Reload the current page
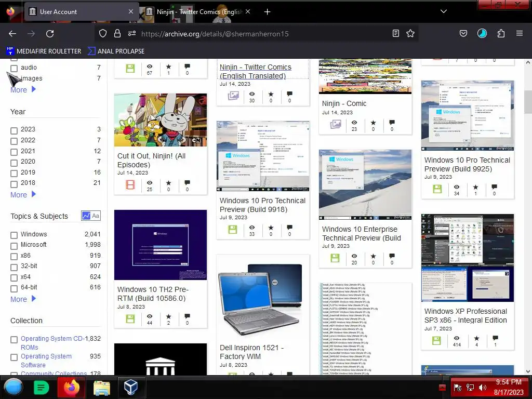 pyautogui.click(x=50, y=34)
